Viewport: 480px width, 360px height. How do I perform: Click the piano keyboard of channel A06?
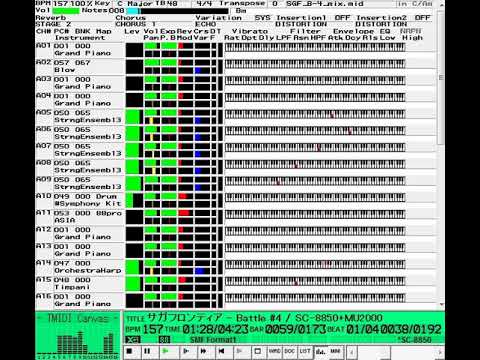pyautogui.click(x=315, y=131)
